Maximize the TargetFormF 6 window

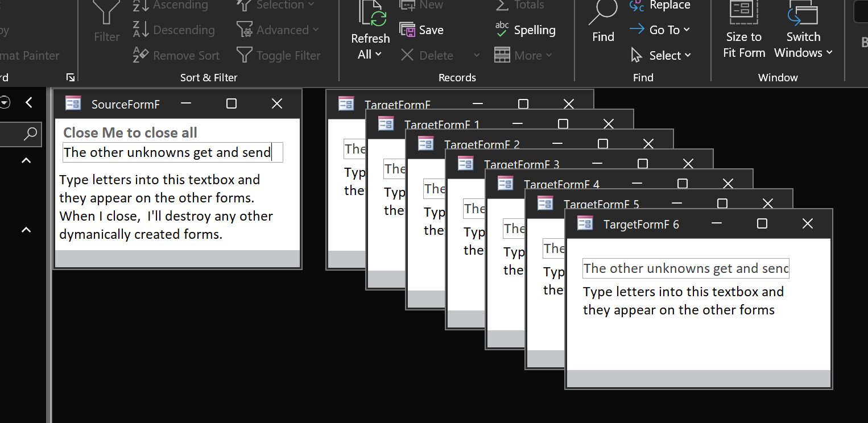click(x=762, y=224)
